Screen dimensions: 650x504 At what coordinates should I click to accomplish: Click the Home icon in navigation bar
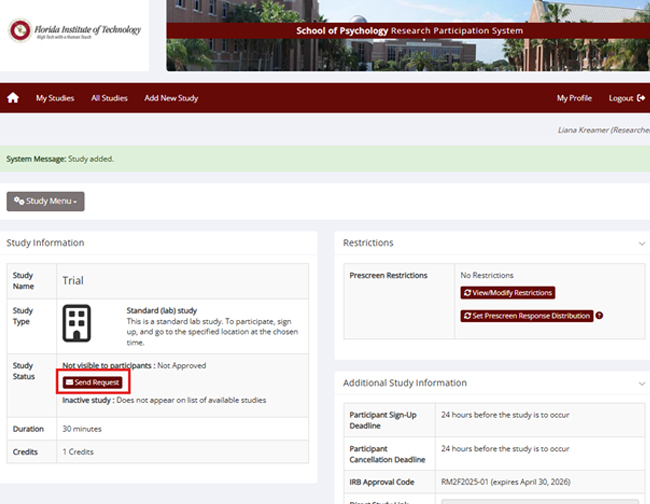point(13,98)
